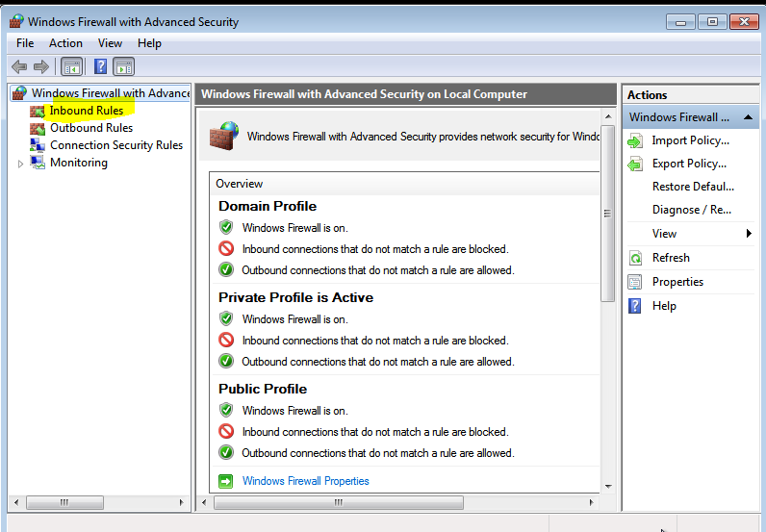
Task: Click Private Profile green shield icon
Action: [226, 318]
